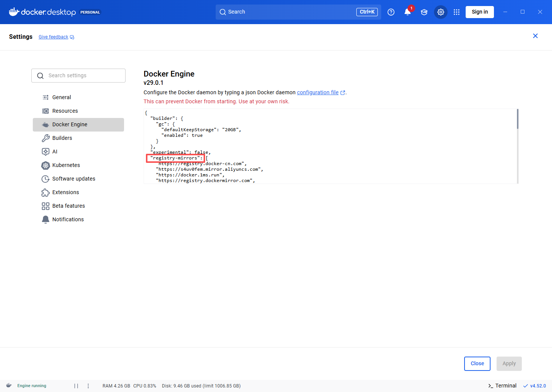This screenshot has height=392, width=552.
Task: Open the Learning center graduation cap icon
Action: (424, 12)
